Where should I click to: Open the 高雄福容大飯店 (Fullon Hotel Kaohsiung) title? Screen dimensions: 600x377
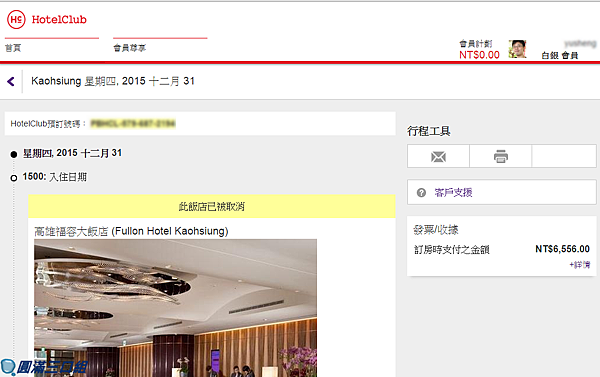131,231
